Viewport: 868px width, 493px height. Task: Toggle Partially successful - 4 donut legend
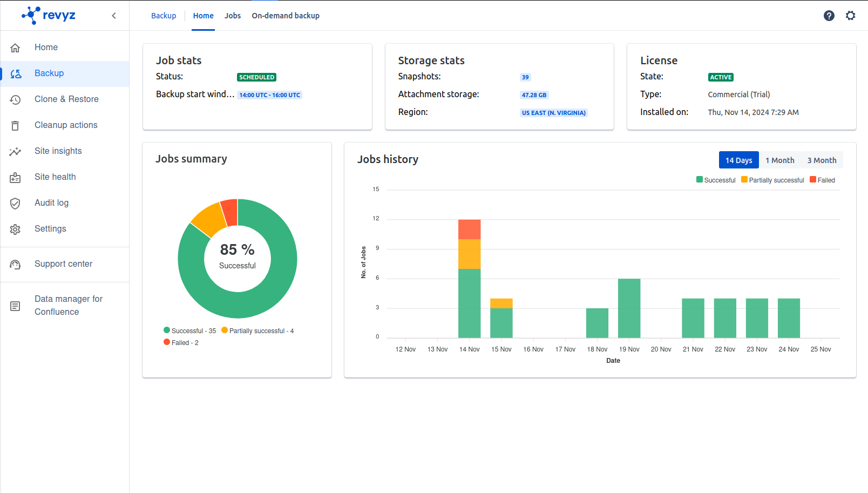[257, 330]
